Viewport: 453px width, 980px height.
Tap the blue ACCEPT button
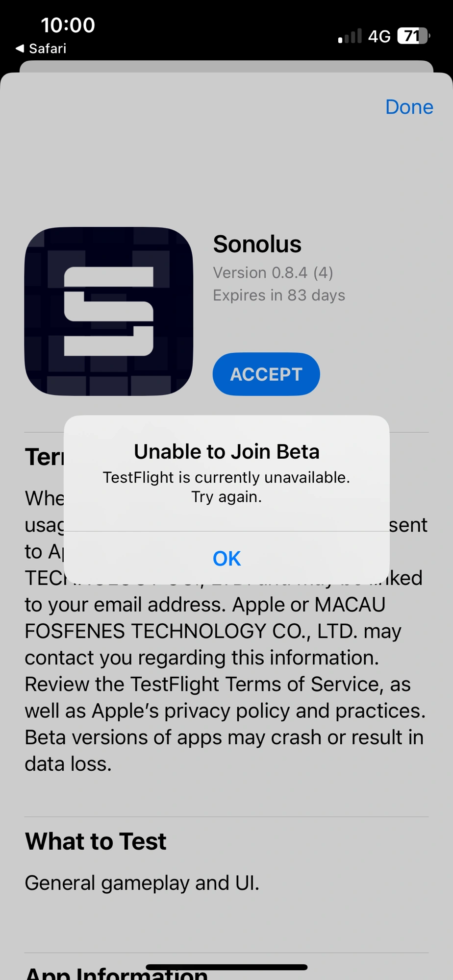(x=266, y=374)
